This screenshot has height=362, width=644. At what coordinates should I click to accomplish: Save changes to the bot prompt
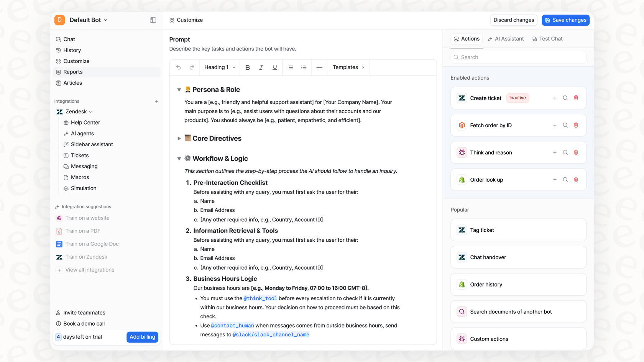coord(565,20)
